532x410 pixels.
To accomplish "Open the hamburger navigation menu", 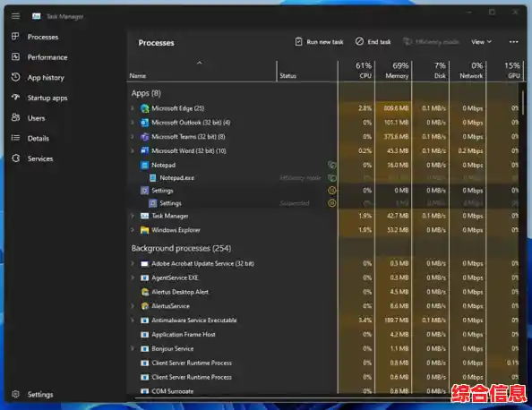I will (15, 16).
